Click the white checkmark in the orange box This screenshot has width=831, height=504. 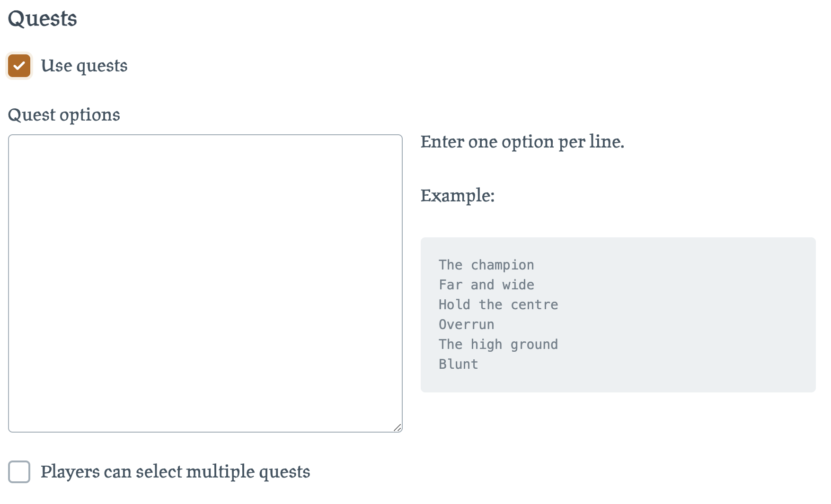click(19, 66)
